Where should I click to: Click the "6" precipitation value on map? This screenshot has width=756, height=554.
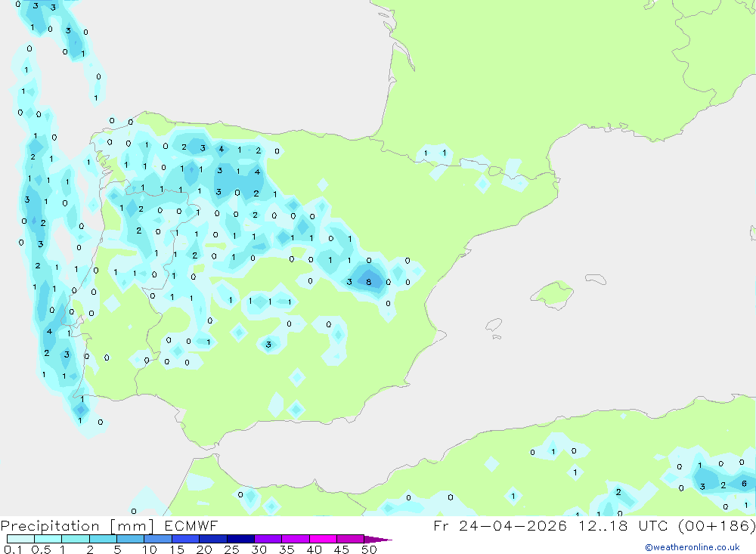point(744,484)
